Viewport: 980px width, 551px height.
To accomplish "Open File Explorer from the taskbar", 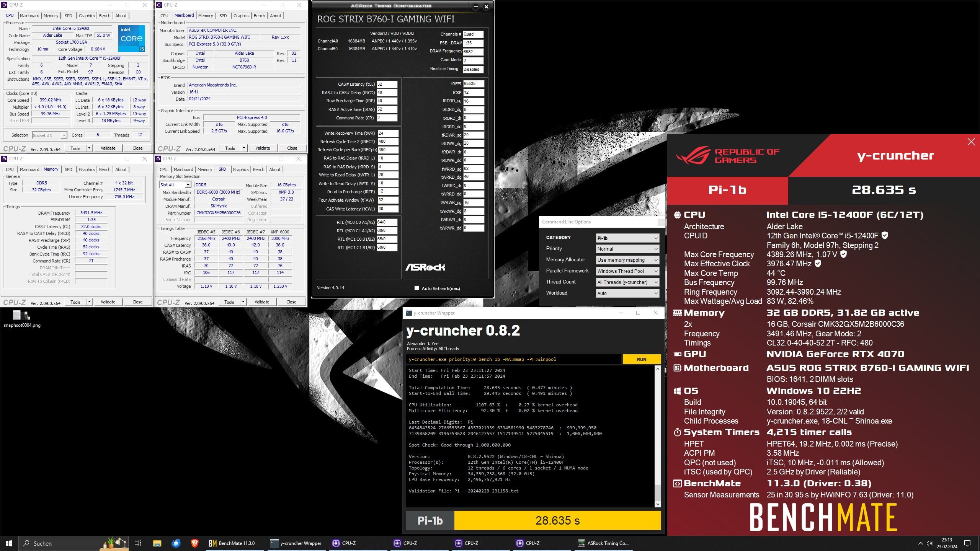I will pos(157,543).
